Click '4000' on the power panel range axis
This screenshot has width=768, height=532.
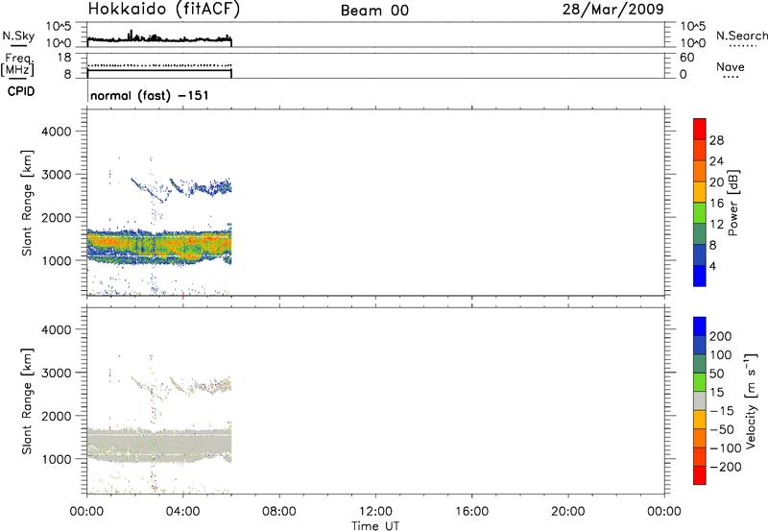pyautogui.click(x=57, y=132)
